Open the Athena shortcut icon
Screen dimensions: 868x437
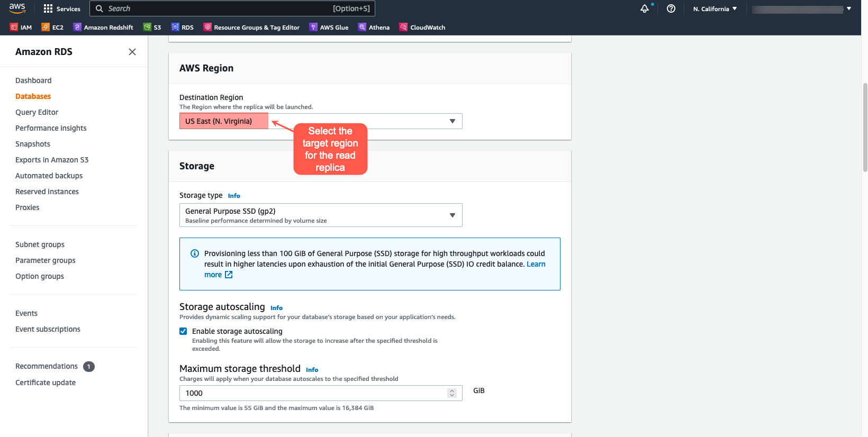362,27
